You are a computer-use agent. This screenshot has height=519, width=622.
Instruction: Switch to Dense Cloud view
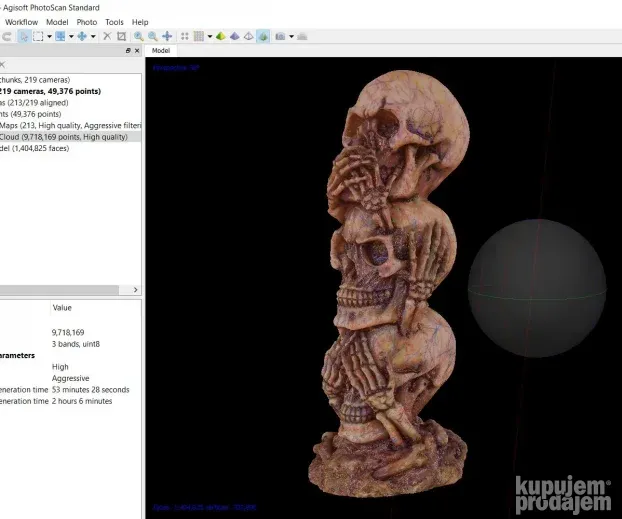coord(199,37)
